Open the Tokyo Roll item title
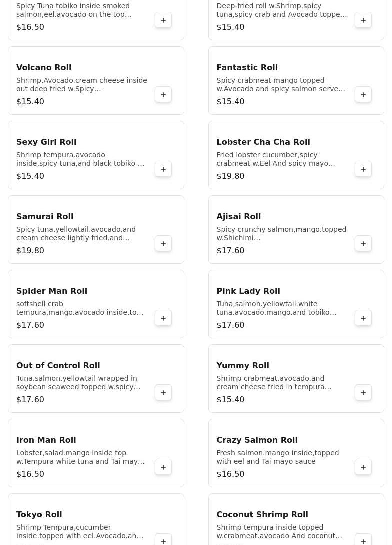Viewport: 392px width, 545px height. (x=39, y=514)
